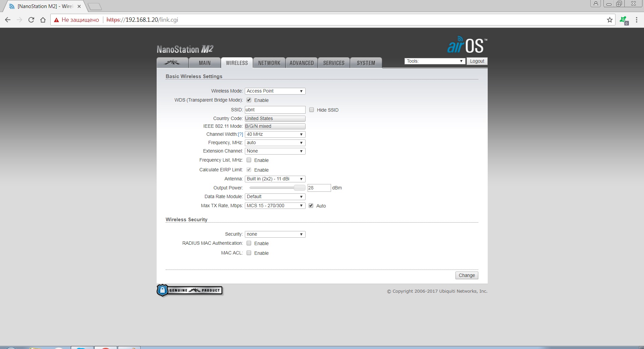Open the Antenna dropdown
Image resolution: width=644 pixels, height=349 pixels.
coord(275,179)
